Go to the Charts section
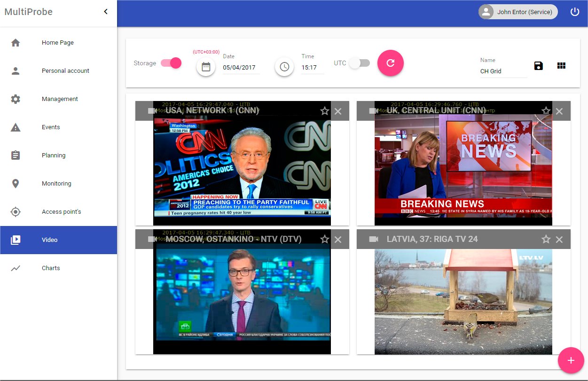The image size is (588, 381). pos(51,268)
